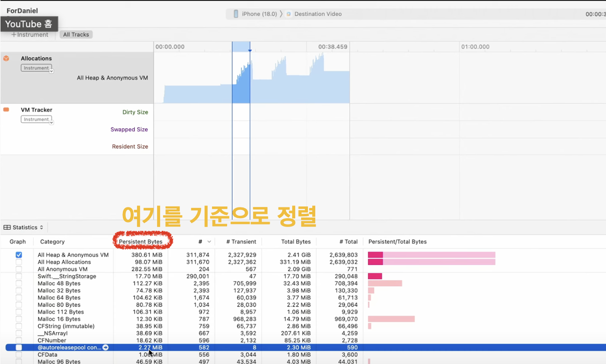Click the VM Tracker instrument orange icon
This screenshot has width=606, height=364.
pyautogui.click(x=6, y=110)
